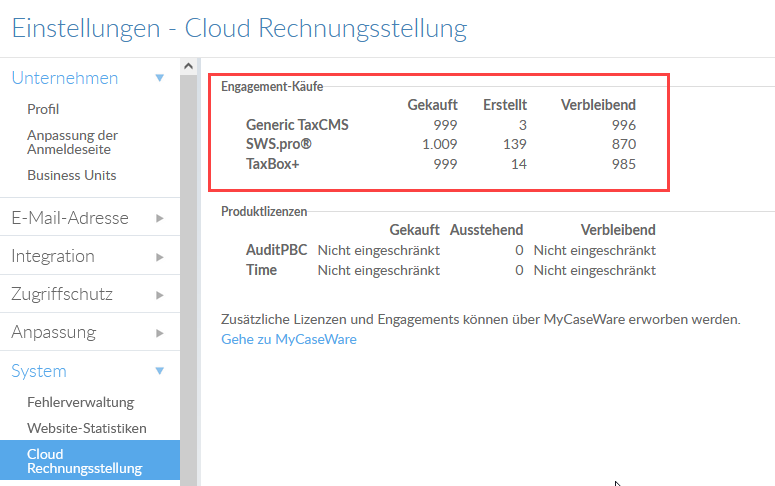Click the sidebar scroll-up arrow
Screen dimensions: 775x486
[188, 66]
